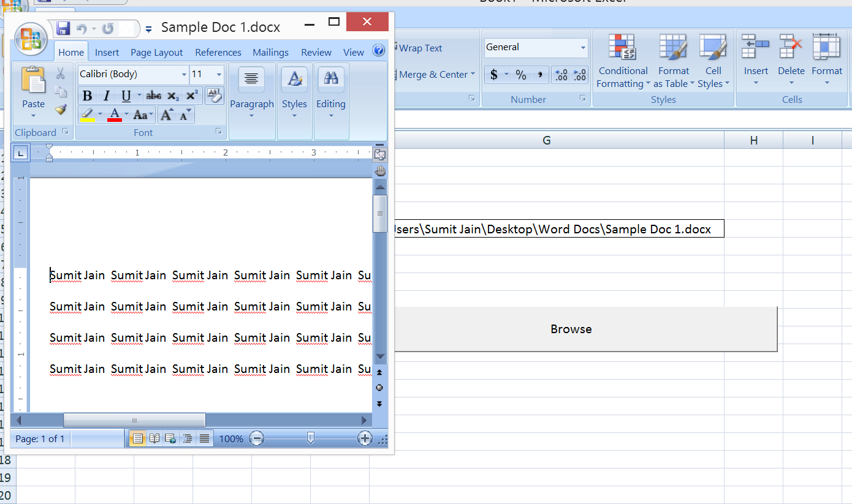
Task: Switch to Web Layout view
Action: 171,438
